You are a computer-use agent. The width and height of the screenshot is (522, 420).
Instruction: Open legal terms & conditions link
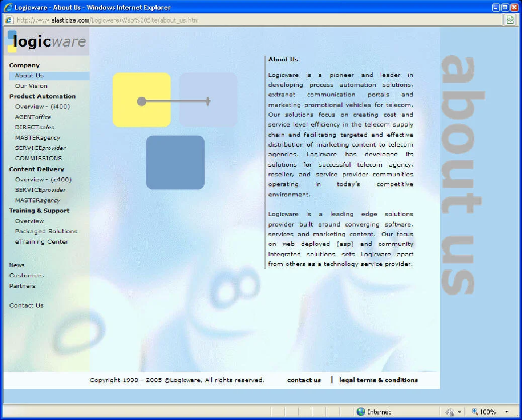coord(379,380)
